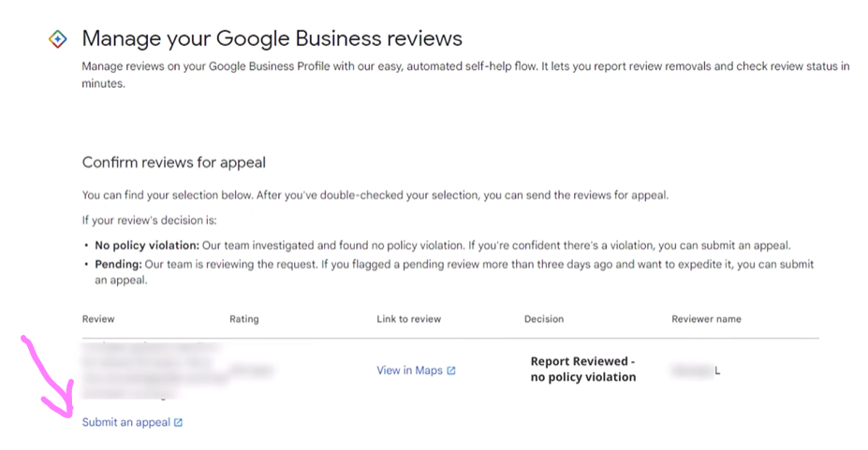Click the Reviewer name column header

706,319
